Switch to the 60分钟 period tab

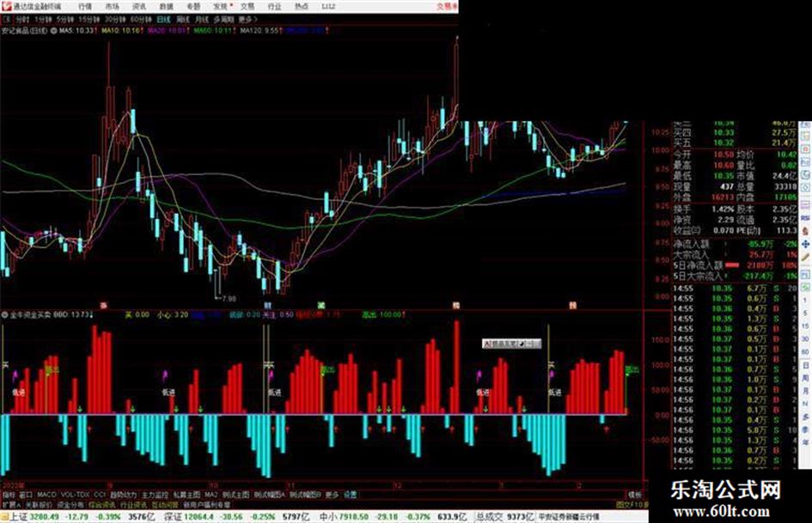[x=140, y=19]
